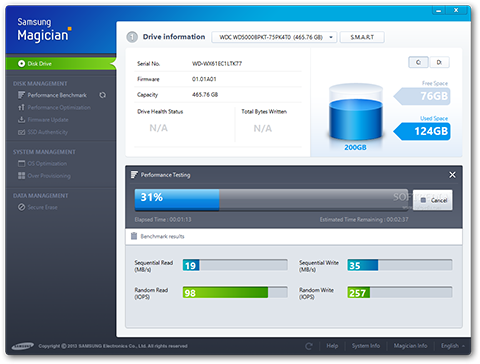Click the Total Bytes Written N/A value

coord(263,129)
